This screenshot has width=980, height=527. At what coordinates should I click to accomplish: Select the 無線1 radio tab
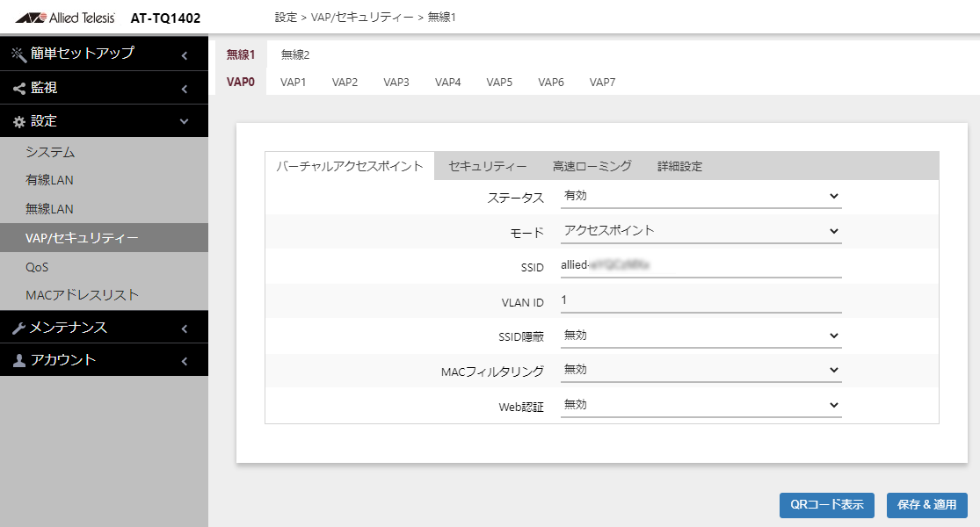241,55
